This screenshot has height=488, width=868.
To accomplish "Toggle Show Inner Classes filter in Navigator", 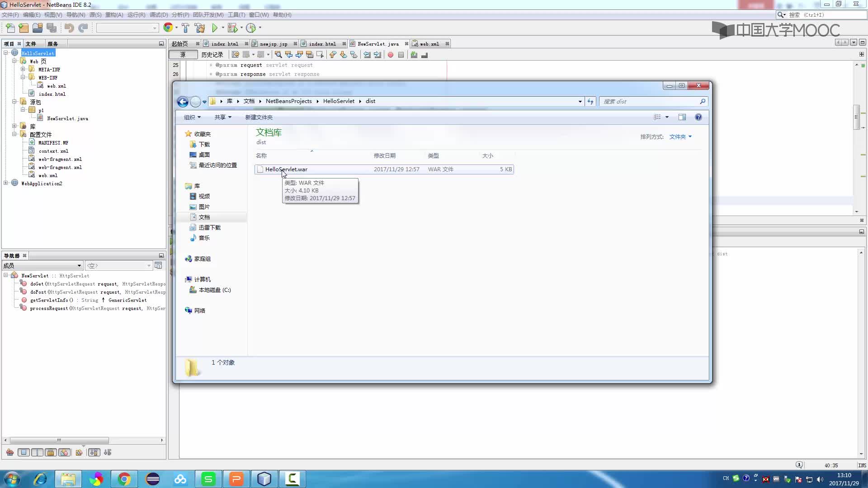I will point(65,452).
